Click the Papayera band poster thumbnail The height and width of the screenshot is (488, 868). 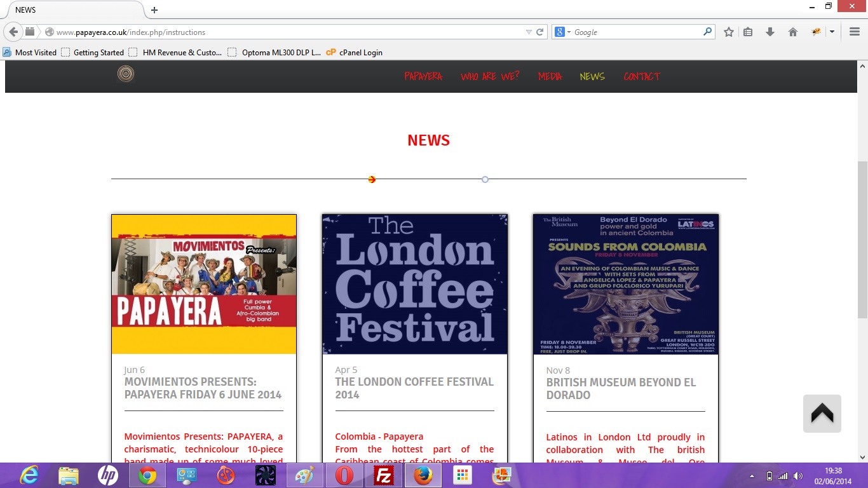click(204, 284)
